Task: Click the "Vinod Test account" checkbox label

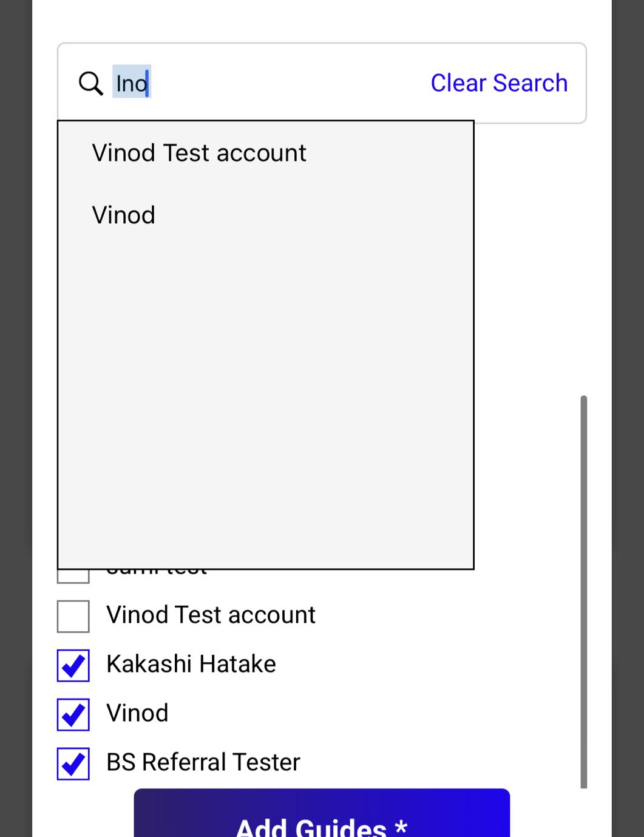Action: click(211, 615)
